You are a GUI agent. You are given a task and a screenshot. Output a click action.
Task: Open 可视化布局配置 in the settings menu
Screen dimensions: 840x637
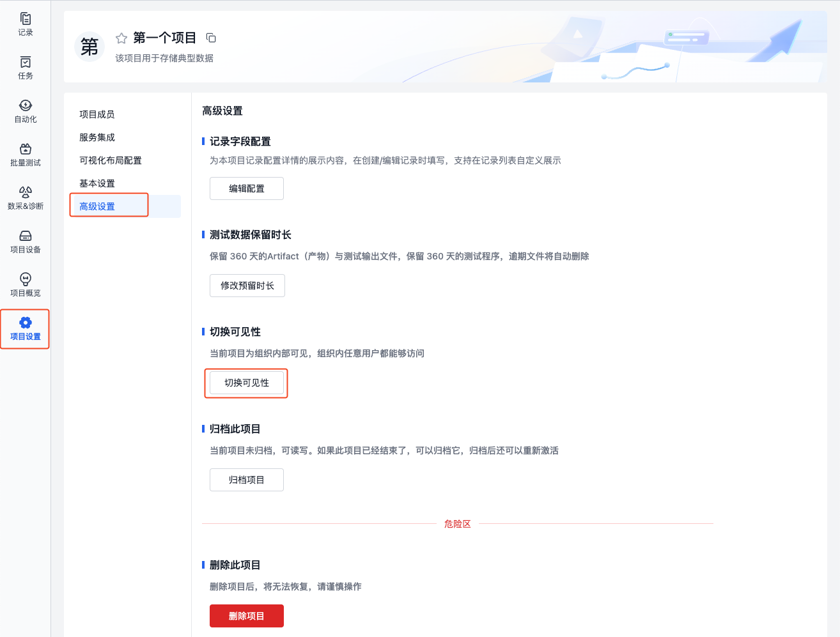pyautogui.click(x=111, y=160)
